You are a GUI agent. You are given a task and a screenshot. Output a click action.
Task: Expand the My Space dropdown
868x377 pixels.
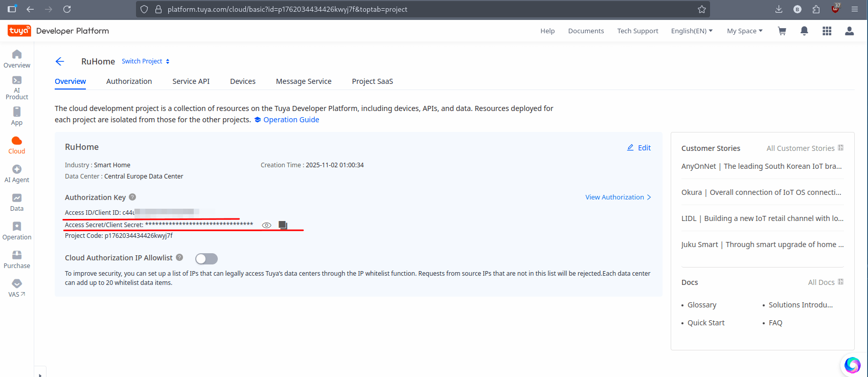pyautogui.click(x=744, y=31)
